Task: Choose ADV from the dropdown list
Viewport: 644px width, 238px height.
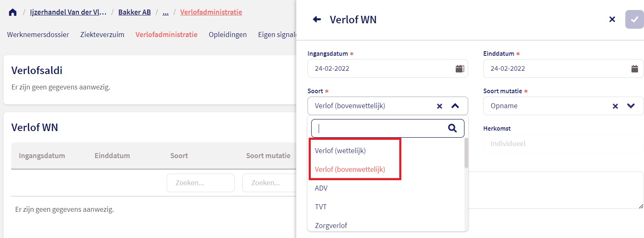Action: click(321, 188)
